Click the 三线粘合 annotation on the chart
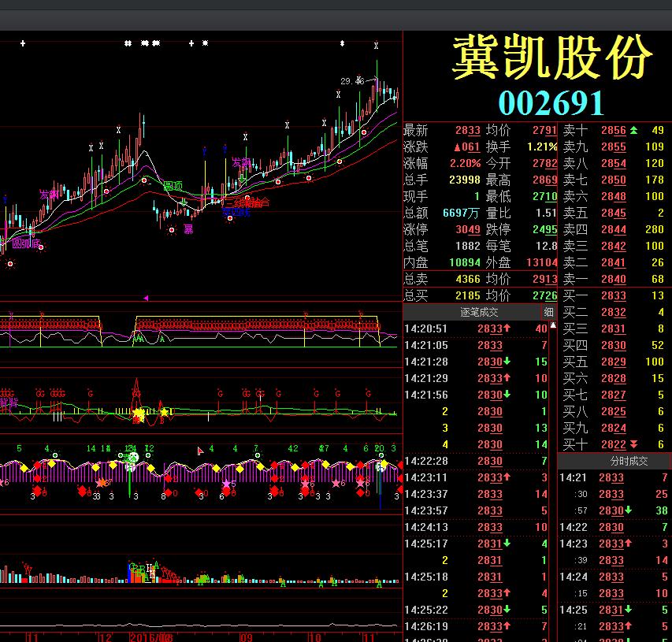 [x=247, y=202]
